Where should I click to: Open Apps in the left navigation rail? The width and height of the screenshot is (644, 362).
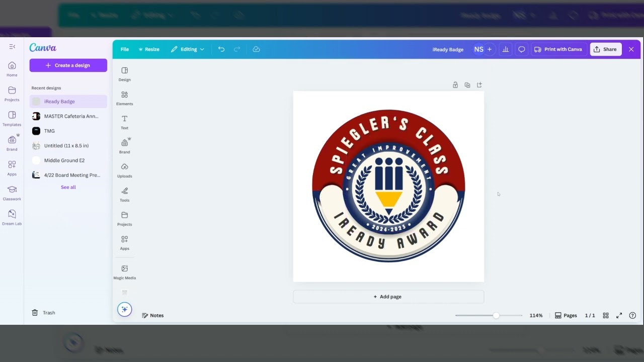(12, 168)
